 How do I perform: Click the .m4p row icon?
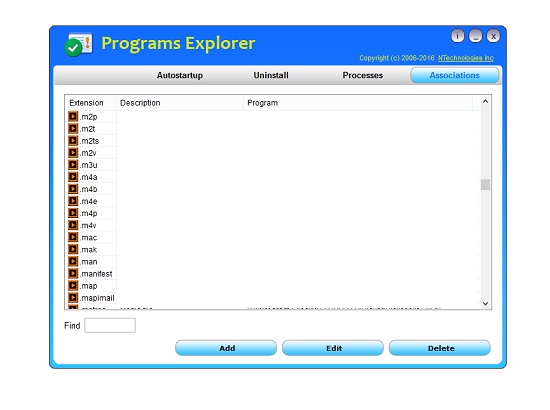73,213
